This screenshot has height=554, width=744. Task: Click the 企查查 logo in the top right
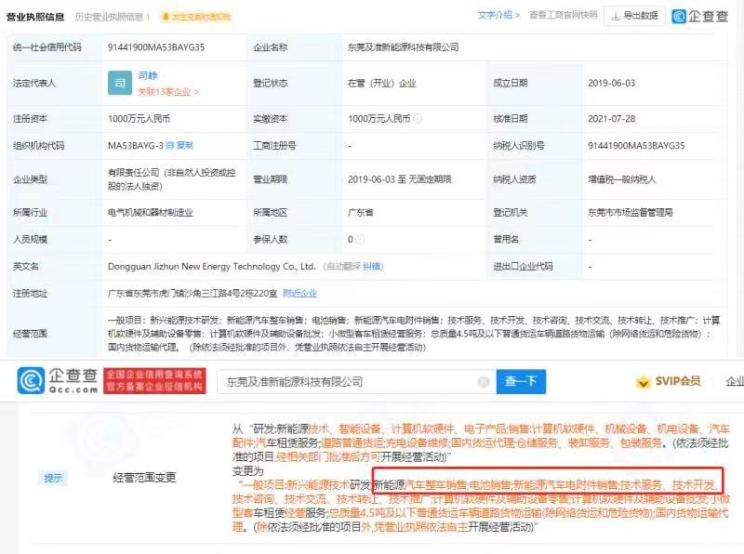point(700,16)
